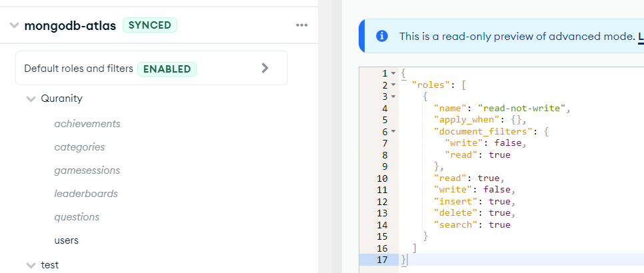Click line number 17 in editor gutter
Image resolution: width=644 pixels, height=273 pixels.
pos(381,260)
